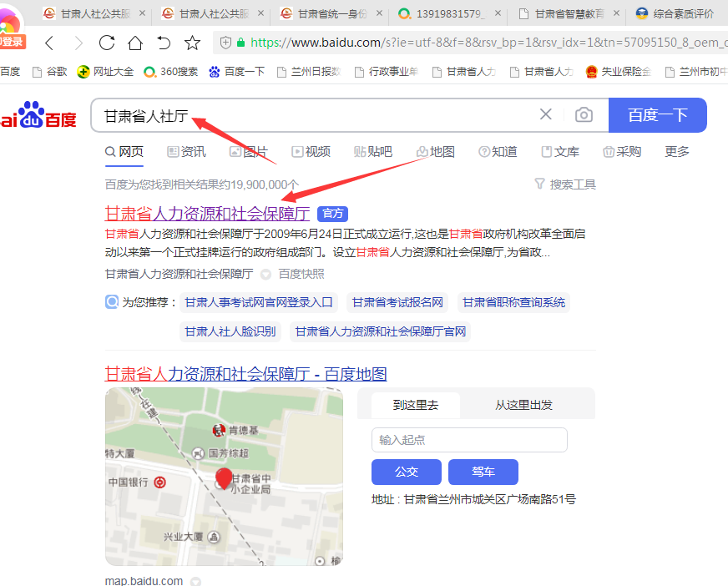
Task: Select the 采购 search category
Action: point(622,151)
